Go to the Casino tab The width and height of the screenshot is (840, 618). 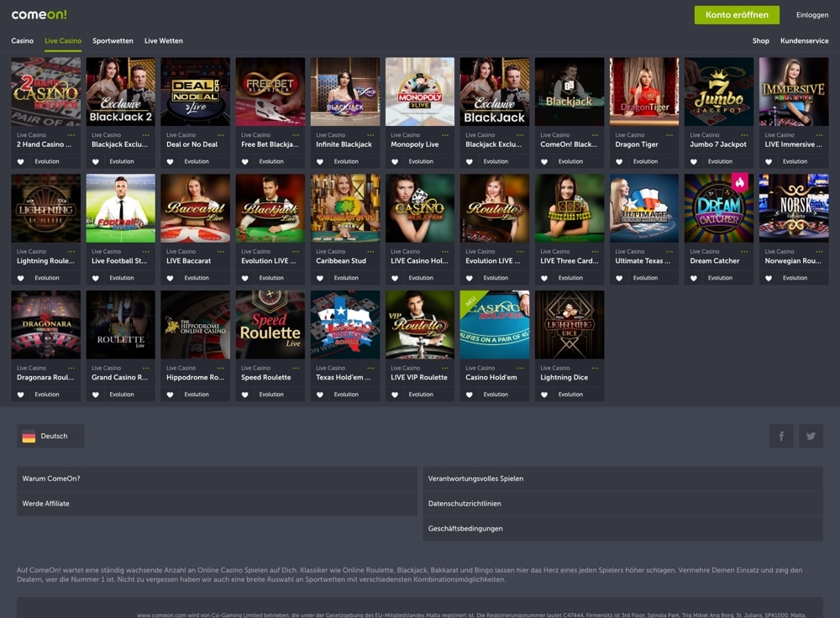[22, 40]
